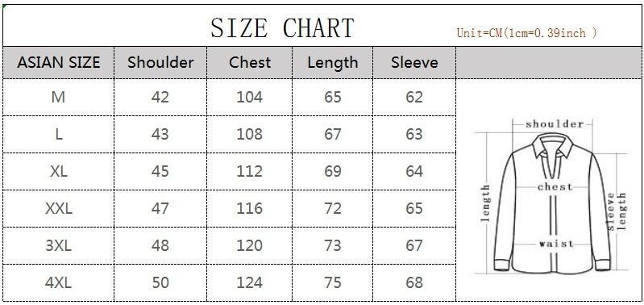644x305 pixels.
Task: Click the Unit=CM conversion note
Action: tap(527, 33)
